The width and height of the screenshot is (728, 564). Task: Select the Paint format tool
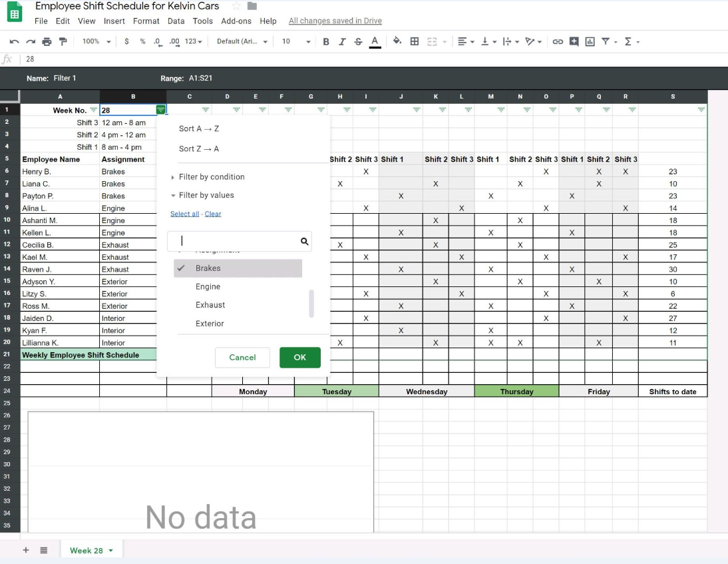(x=63, y=42)
